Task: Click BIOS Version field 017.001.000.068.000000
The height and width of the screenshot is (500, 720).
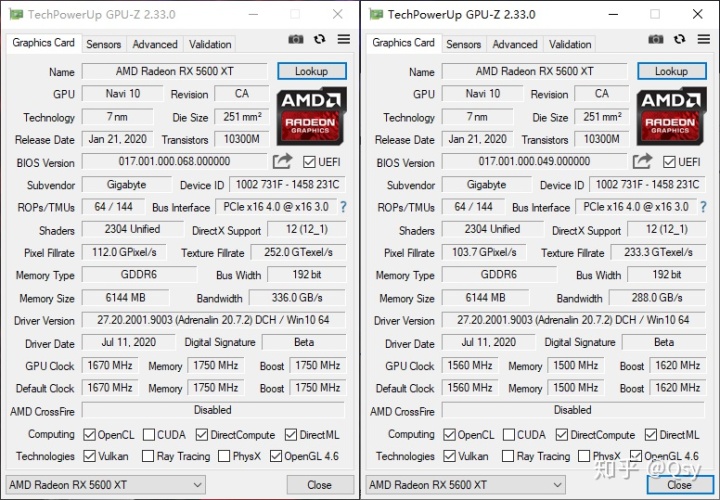Action: click(174, 161)
